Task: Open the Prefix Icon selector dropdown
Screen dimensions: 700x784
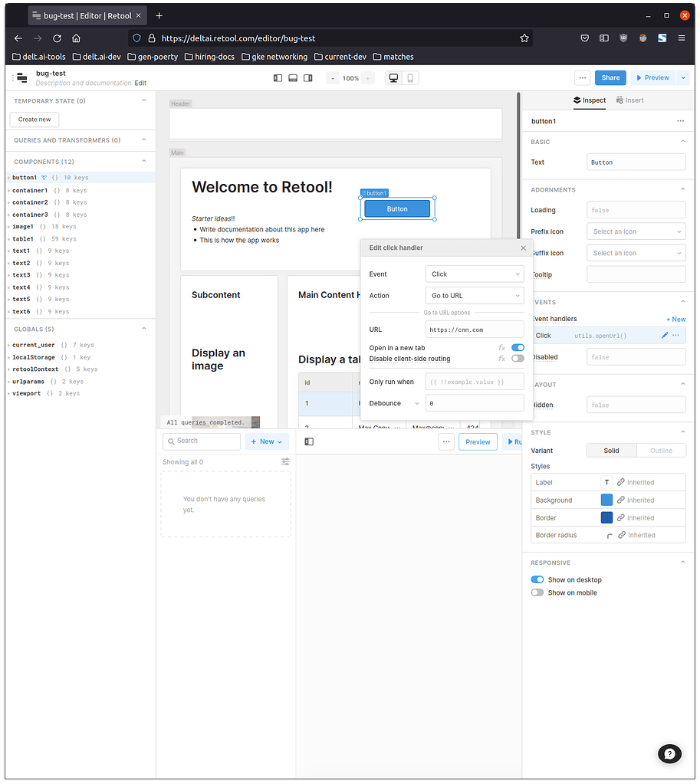Action: pyautogui.click(x=636, y=231)
